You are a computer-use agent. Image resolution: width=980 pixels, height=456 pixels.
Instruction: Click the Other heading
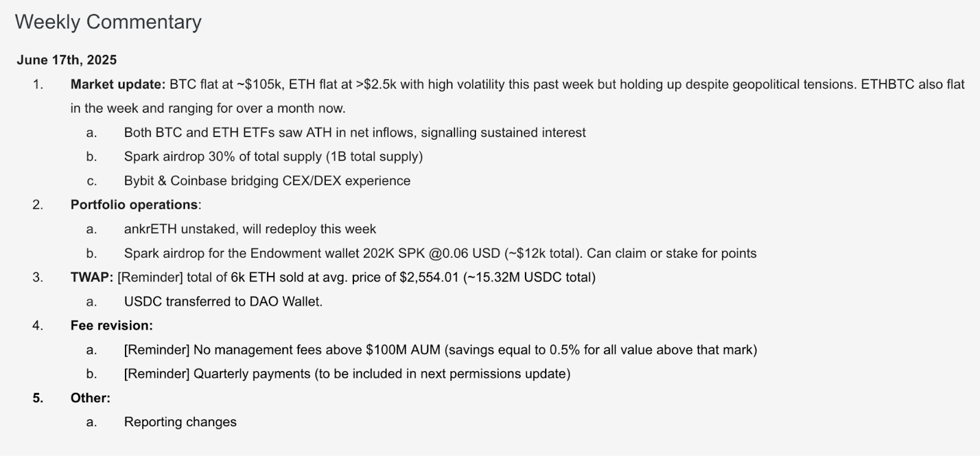pyautogui.click(x=90, y=398)
